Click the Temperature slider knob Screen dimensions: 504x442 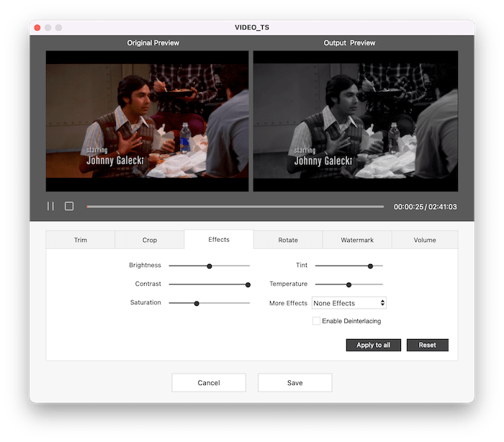[348, 284]
